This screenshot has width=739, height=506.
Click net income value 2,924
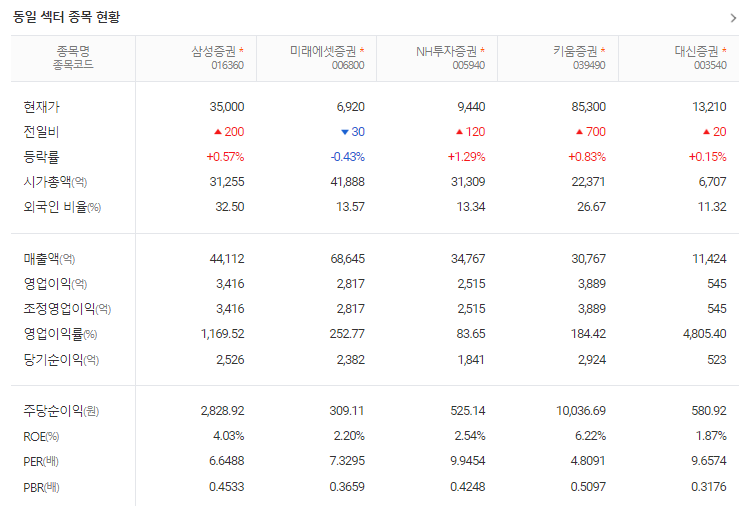coord(592,360)
